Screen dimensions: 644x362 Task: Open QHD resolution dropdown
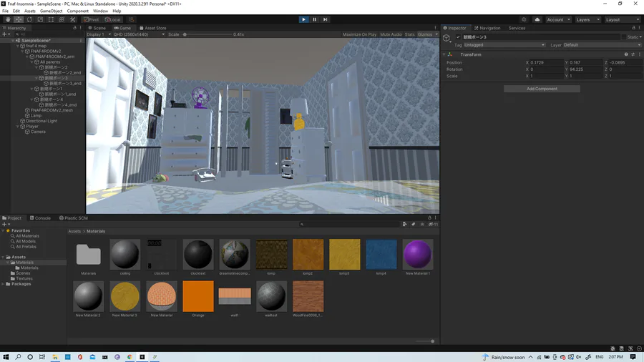coord(139,34)
